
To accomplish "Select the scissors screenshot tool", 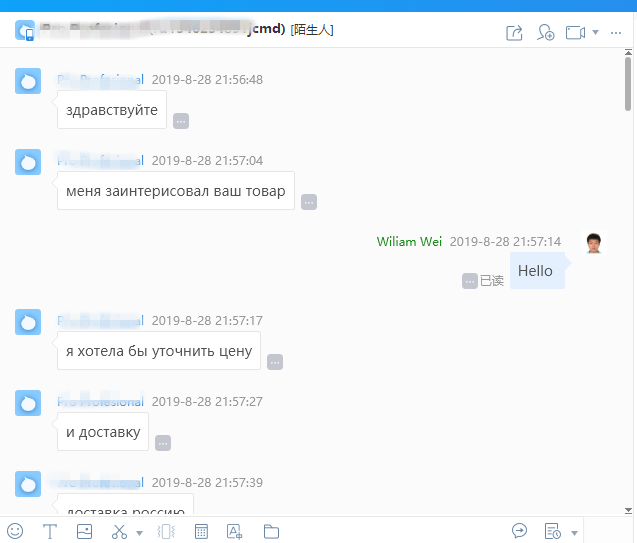I will 119,531.
